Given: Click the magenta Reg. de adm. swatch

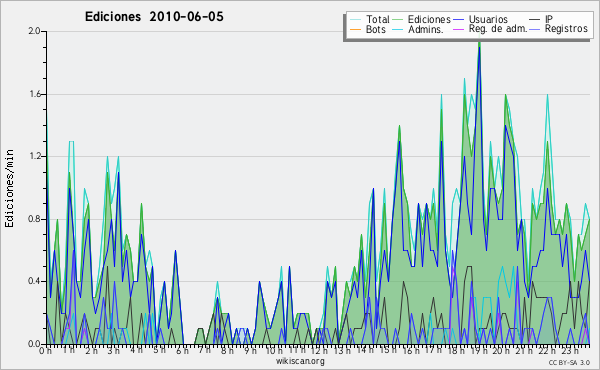Looking at the screenshot, I should 458,29.
